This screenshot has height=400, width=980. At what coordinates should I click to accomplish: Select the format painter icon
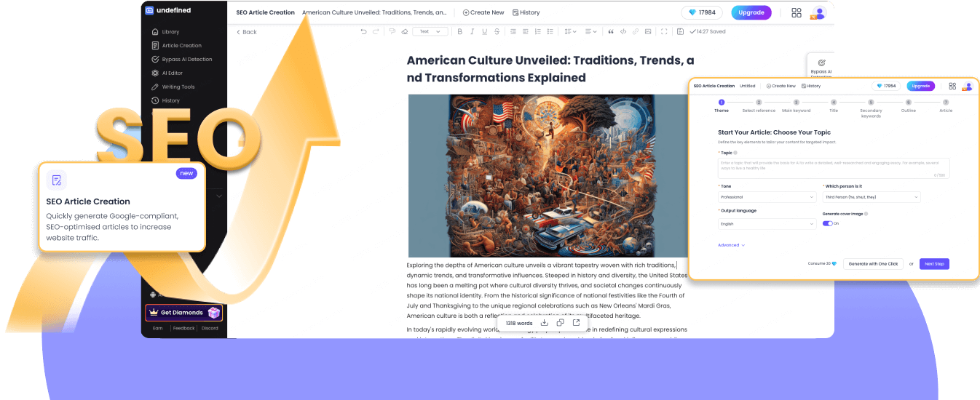pos(392,31)
